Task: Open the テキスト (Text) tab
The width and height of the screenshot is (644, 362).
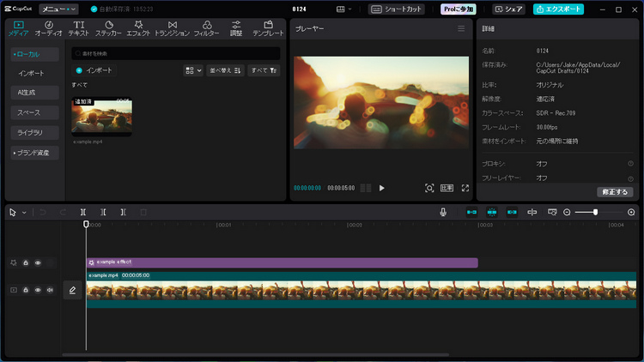Action: 78,28
